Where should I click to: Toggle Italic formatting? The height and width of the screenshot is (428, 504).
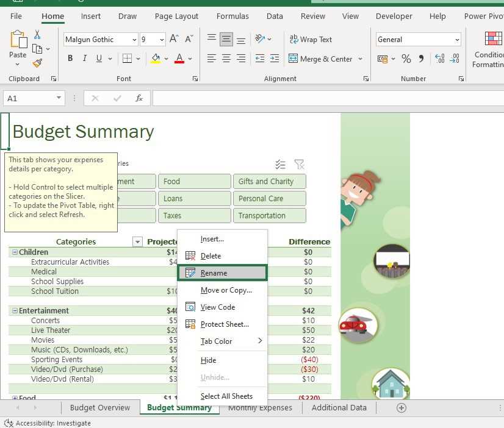pyautogui.click(x=85, y=59)
